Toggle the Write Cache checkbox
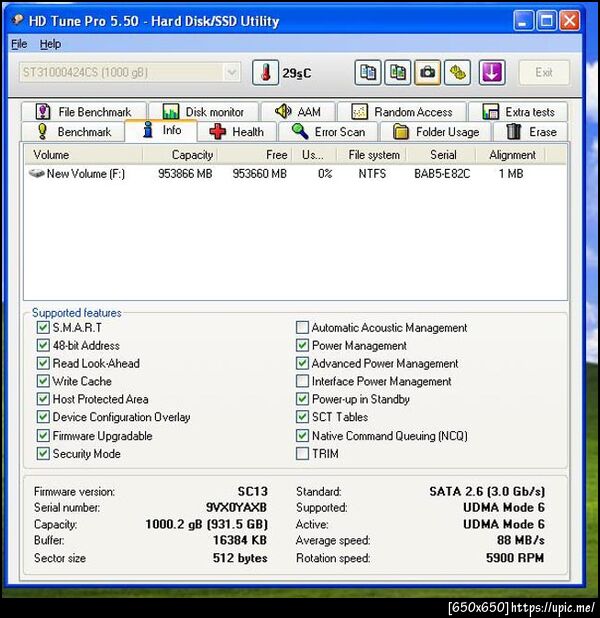The image size is (600, 618). [x=43, y=381]
